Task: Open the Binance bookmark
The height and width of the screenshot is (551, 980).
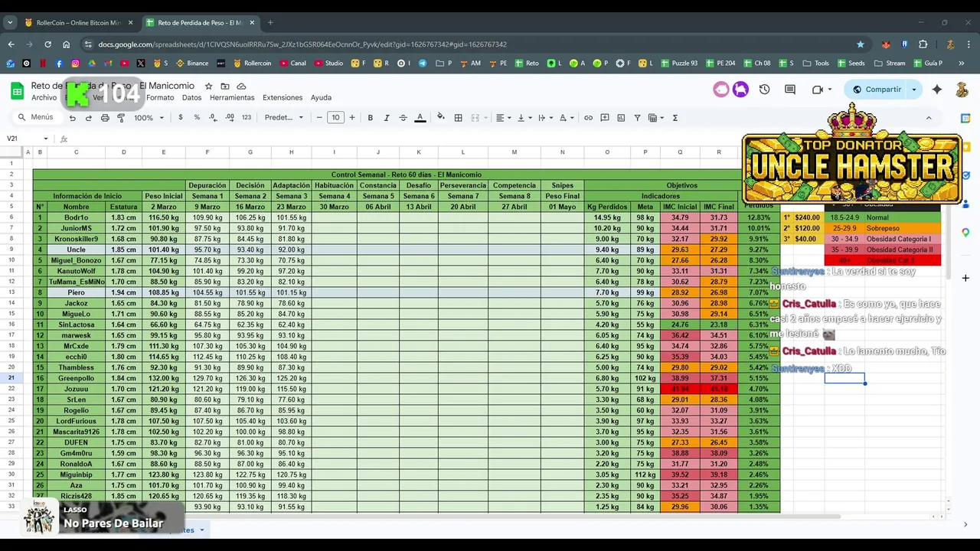Action: 192,64
